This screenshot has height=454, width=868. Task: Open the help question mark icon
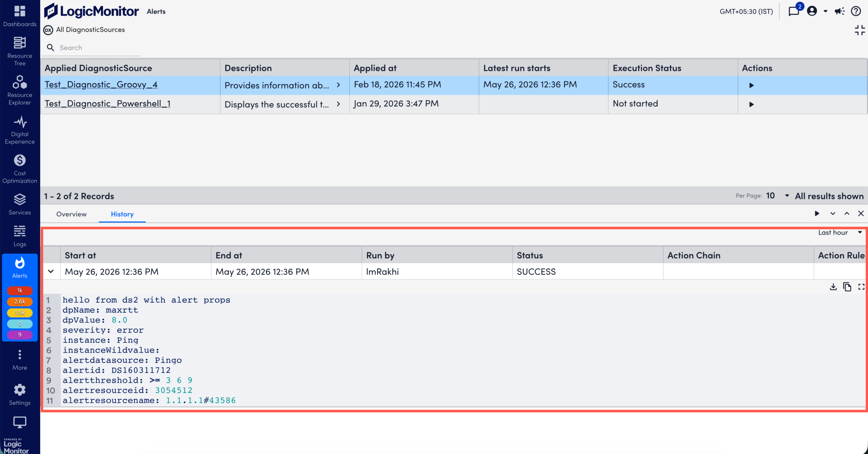[856, 11]
